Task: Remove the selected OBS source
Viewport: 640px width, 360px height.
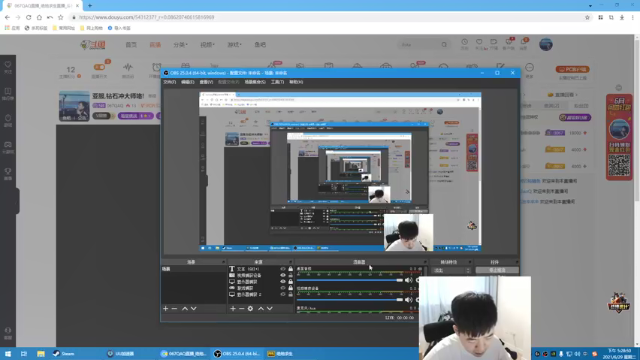Action: click(x=241, y=309)
